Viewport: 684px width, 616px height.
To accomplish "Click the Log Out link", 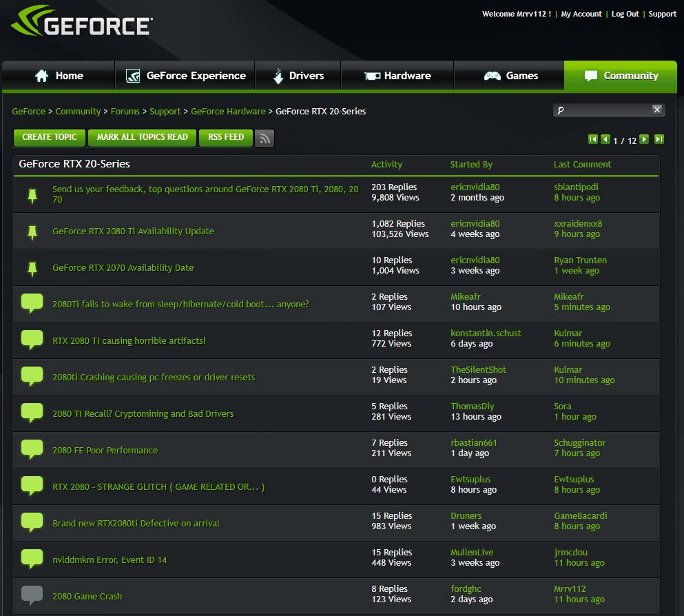I will 625,14.
